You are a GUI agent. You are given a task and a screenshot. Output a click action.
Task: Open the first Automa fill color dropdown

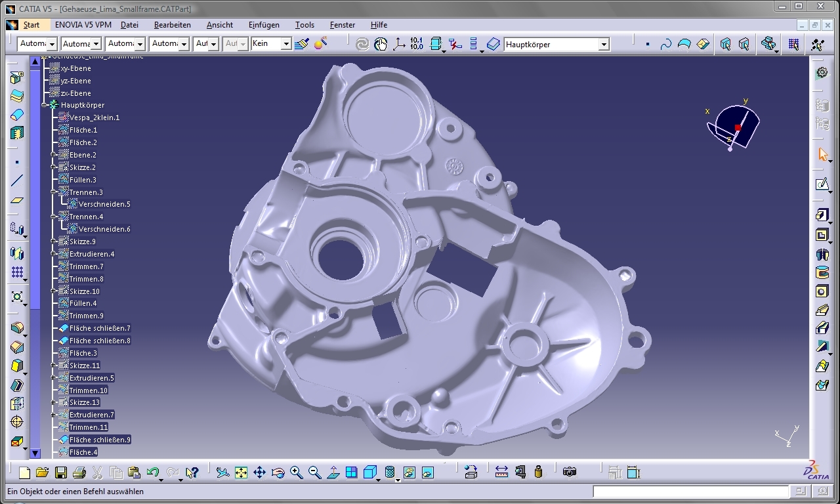tap(52, 44)
